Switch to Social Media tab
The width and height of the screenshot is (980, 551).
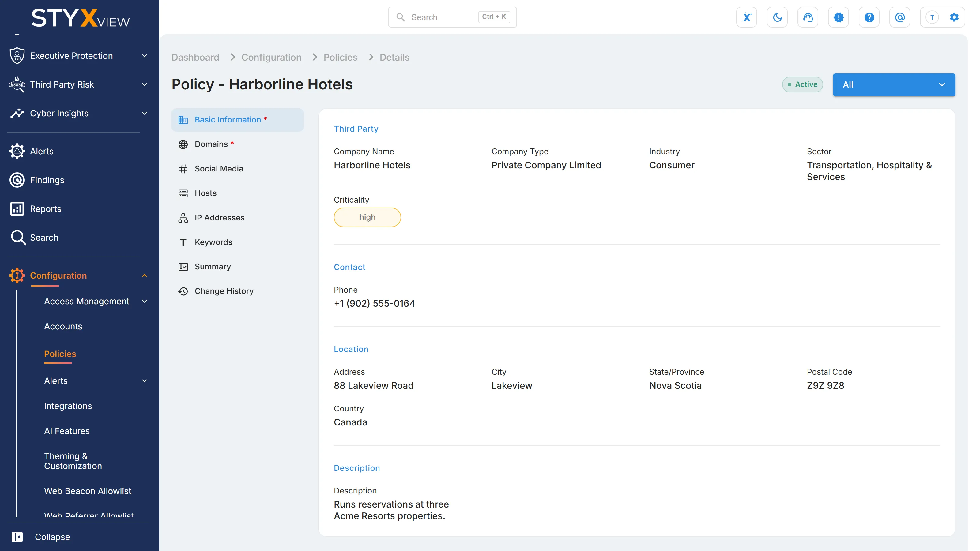coord(237,169)
